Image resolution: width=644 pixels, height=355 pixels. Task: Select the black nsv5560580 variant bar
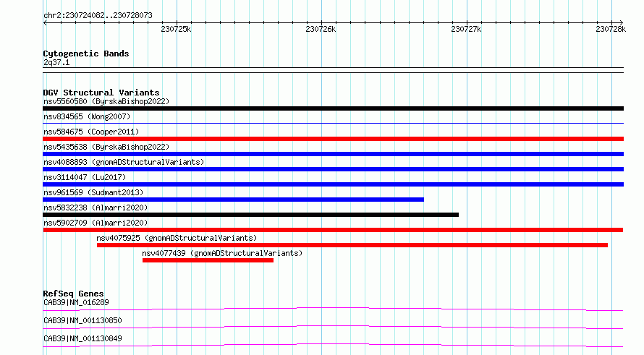[x=333, y=108]
